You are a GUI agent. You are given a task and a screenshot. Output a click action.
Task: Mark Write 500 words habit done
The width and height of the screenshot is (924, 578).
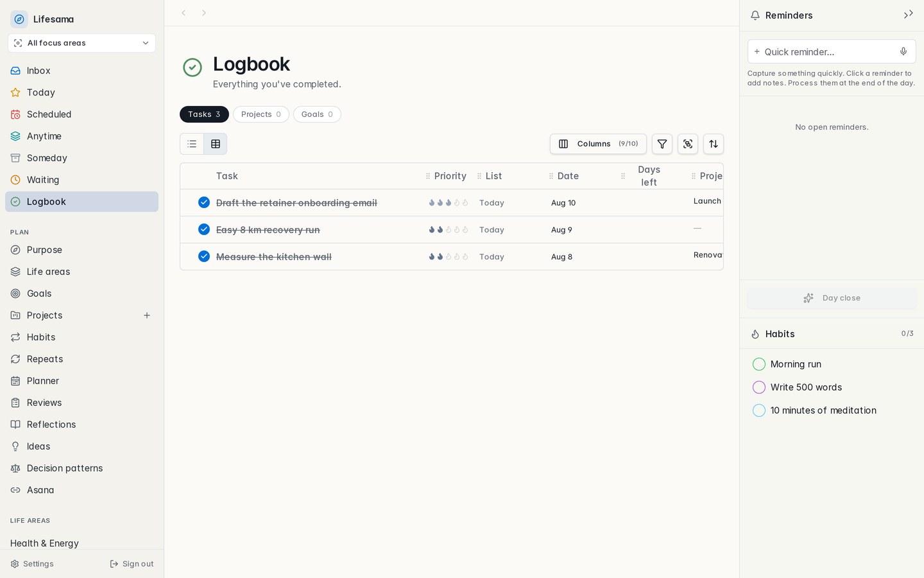click(758, 387)
